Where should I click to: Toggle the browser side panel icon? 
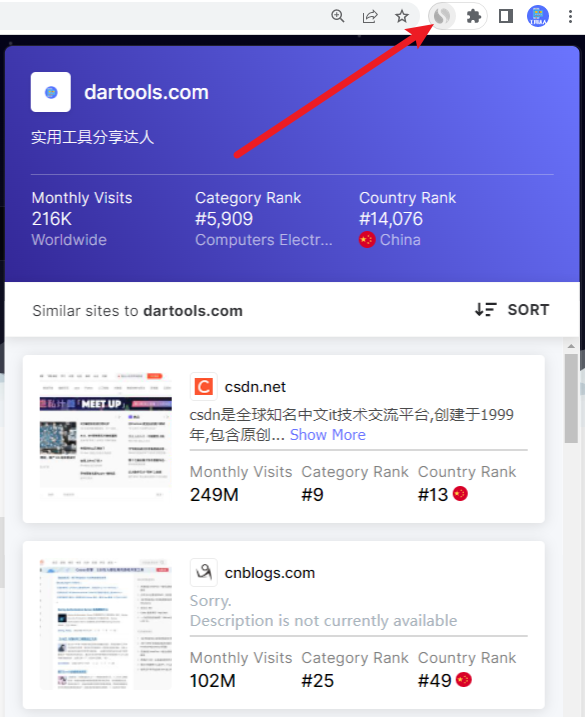point(505,16)
